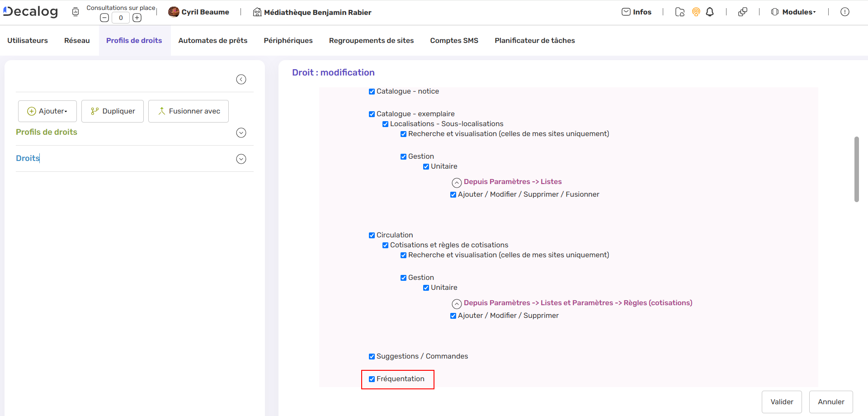This screenshot has height=416, width=868.
Task: Expand the Profils de droits section
Action: click(x=241, y=133)
